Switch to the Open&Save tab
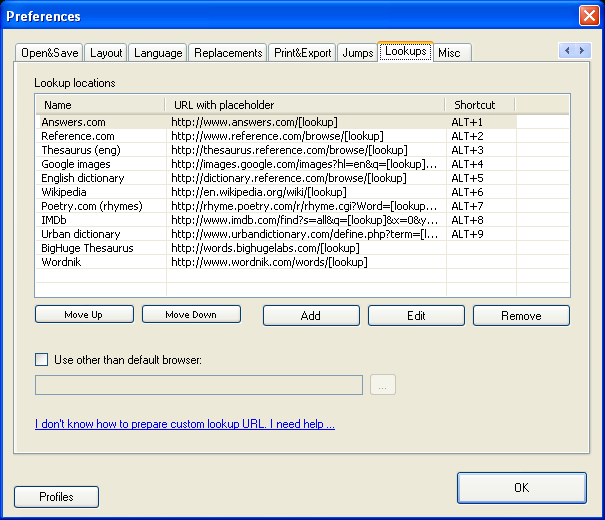Screen dimensions: 605x520 pos(49,52)
